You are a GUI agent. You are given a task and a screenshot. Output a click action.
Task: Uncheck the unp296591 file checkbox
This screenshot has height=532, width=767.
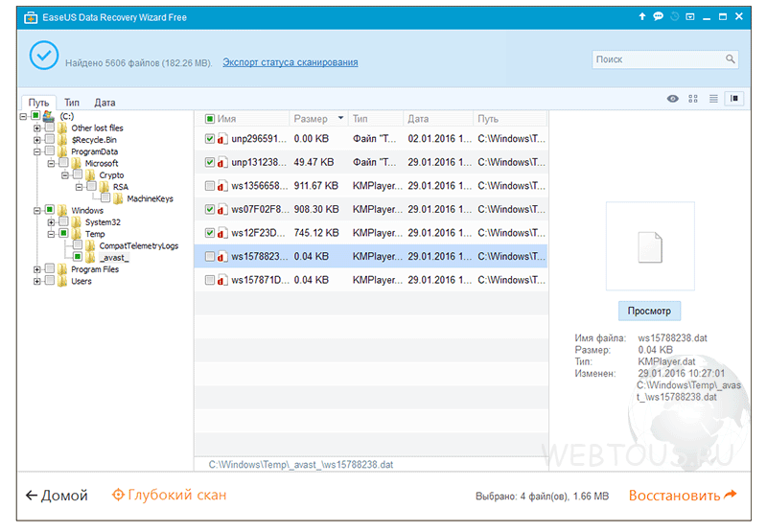point(210,139)
